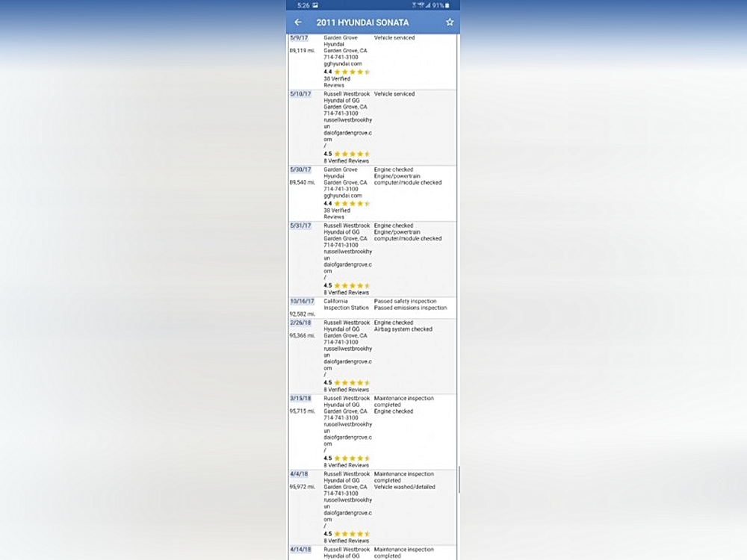Click the 4.4 star rating in 5/9/17 row
This screenshot has width=747, height=560.
[347, 72]
